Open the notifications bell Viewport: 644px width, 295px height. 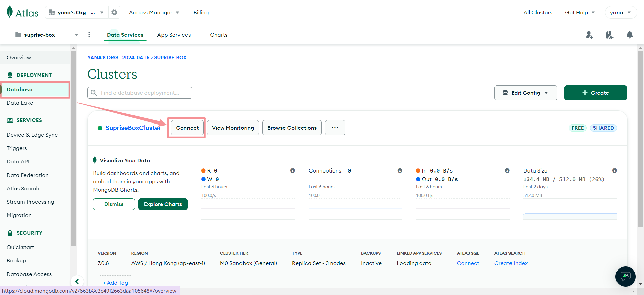tap(630, 35)
